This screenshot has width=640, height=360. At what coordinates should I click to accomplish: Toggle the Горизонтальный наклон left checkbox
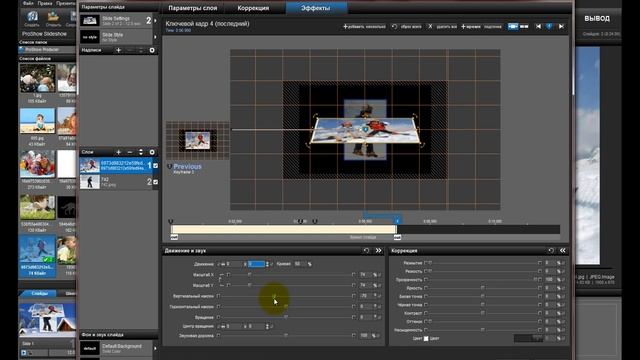click(x=218, y=306)
